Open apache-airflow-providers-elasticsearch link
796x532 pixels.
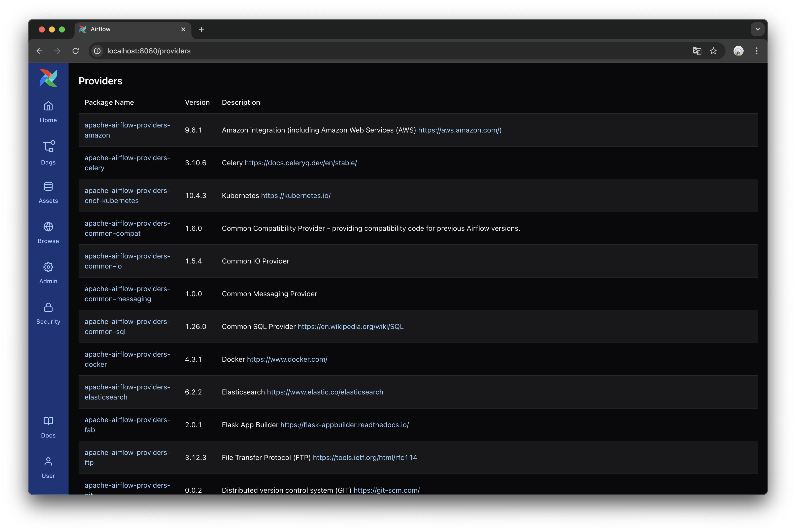pyautogui.click(x=127, y=392)
